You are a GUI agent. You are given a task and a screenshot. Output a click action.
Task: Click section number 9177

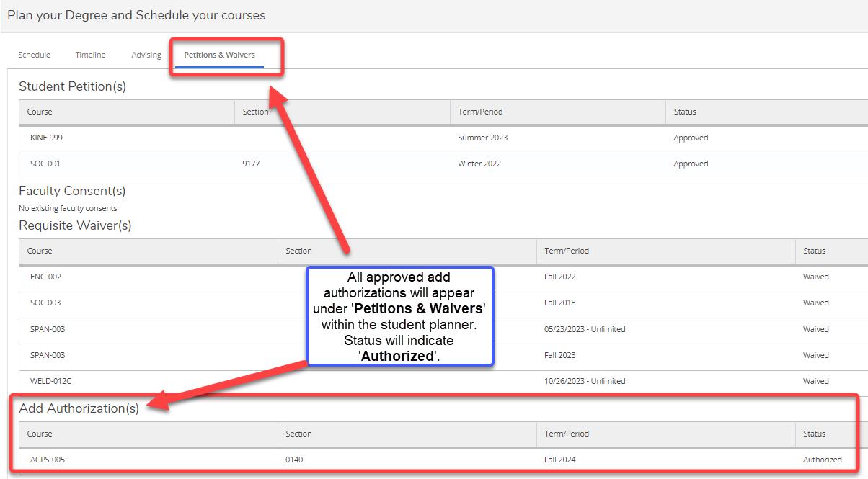[x=252, y=164]
